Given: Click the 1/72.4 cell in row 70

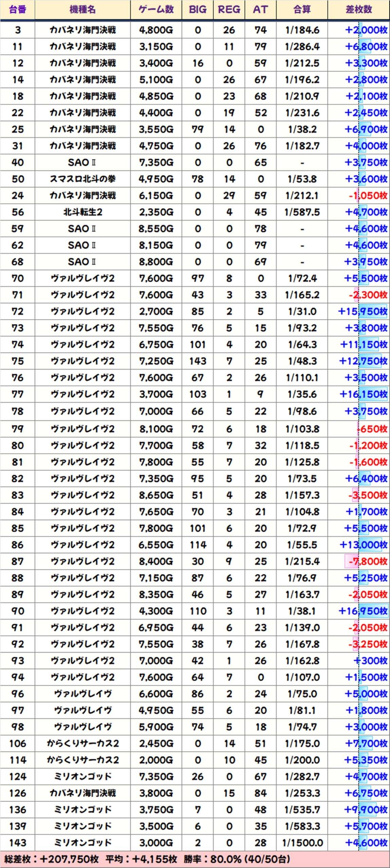Looking at the screenshot, I should (x=302, y=278).
